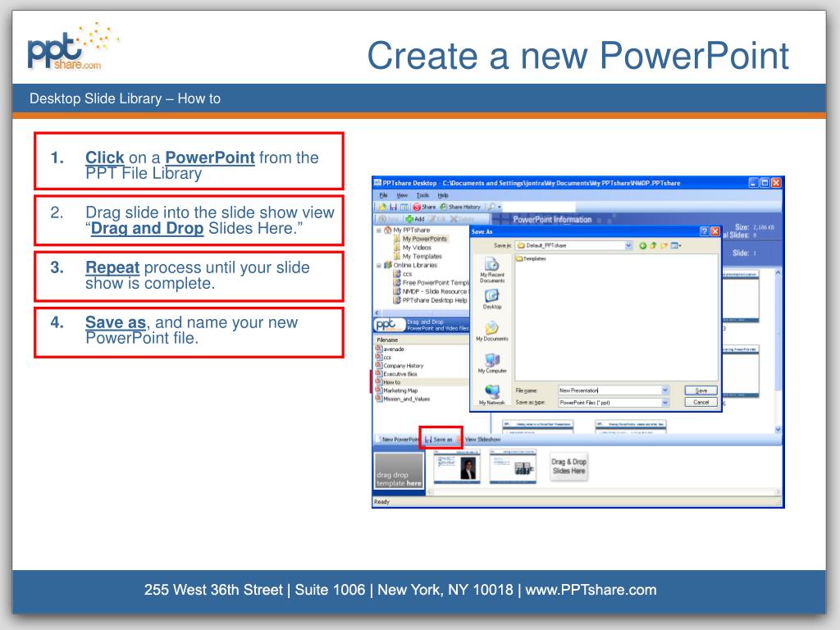Click the Cancel button in dialog
This screenshot has width=840, height=630.
pos(701,402)
